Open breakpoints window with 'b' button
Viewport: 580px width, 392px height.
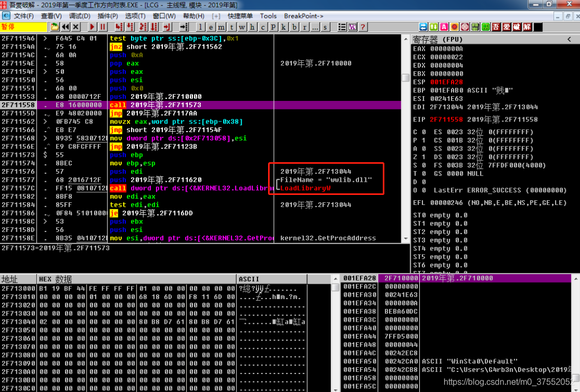294,27
